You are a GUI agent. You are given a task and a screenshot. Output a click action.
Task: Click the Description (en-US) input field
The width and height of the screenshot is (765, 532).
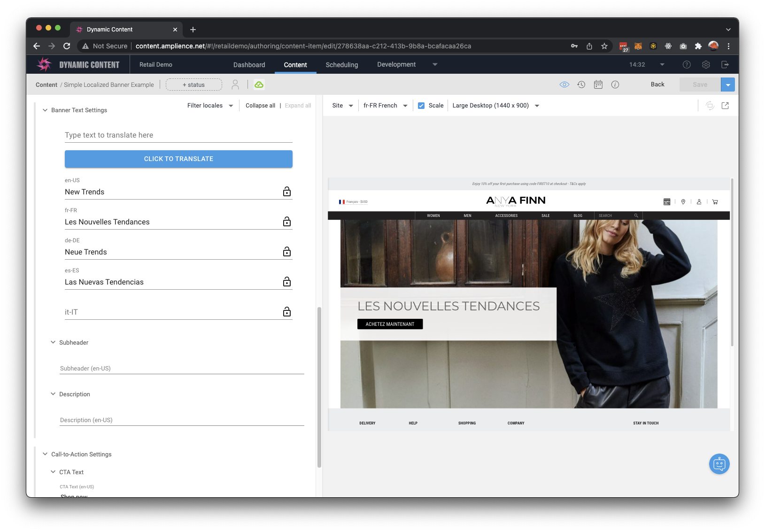(182, 420)
